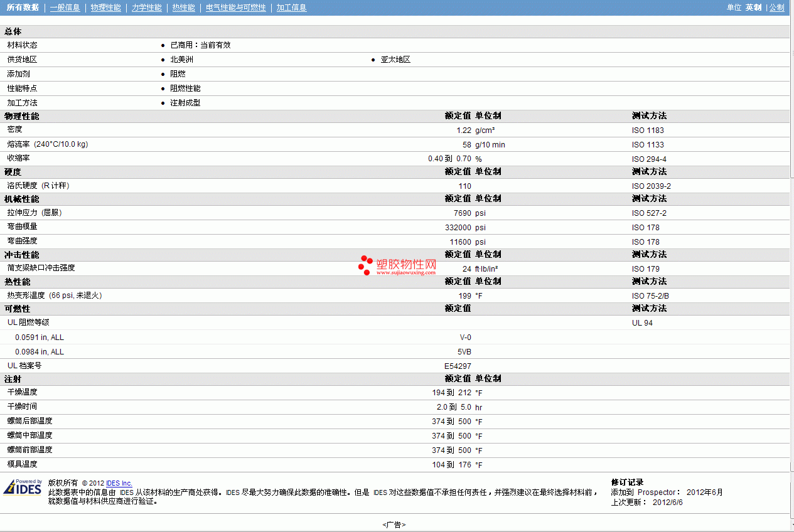This screenshot has height=532, width=794.
Task: Select UL file number E54297
Action: click(x=458, y=366)
